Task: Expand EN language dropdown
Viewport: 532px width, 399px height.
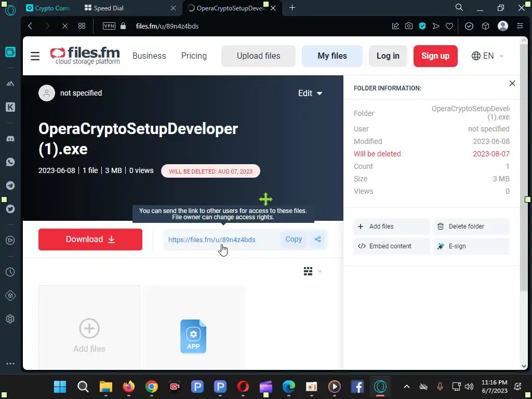Action: 487,56
